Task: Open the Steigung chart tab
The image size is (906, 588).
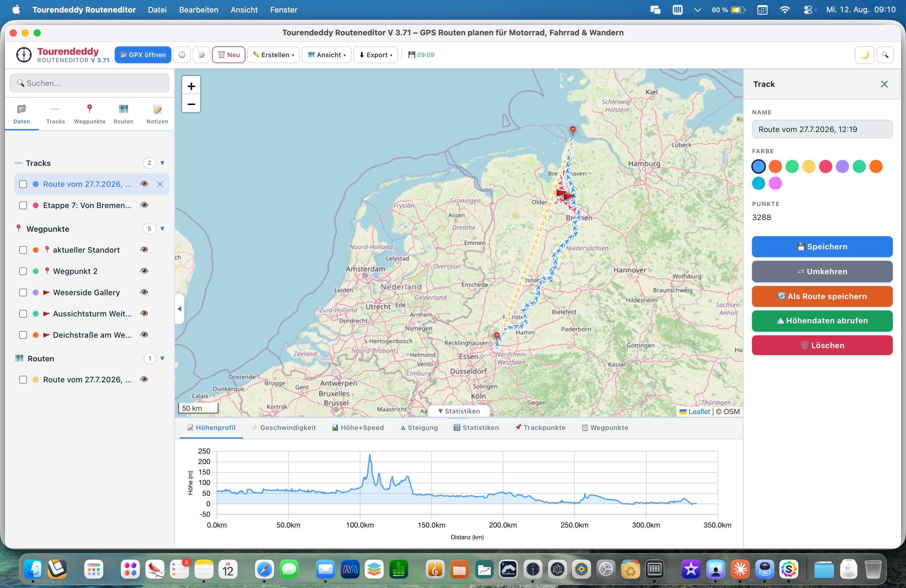Action: tap(419, 428)
